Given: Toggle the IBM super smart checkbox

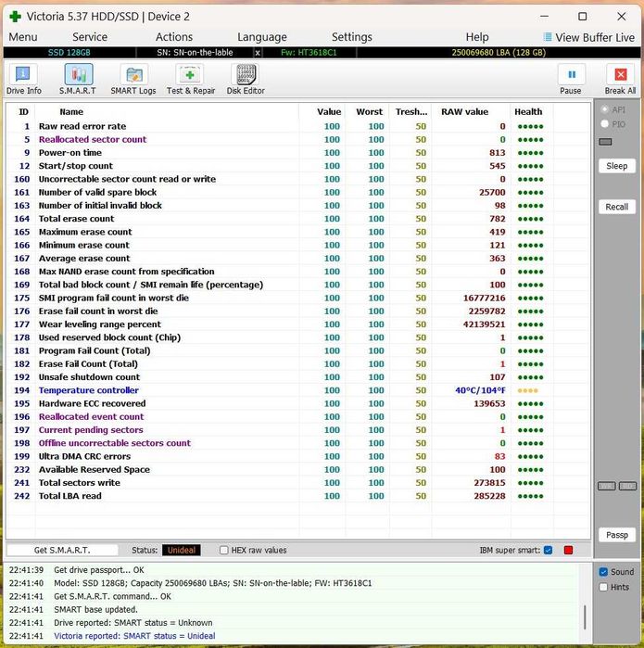Looking at the screenshot, I should 549,550.
